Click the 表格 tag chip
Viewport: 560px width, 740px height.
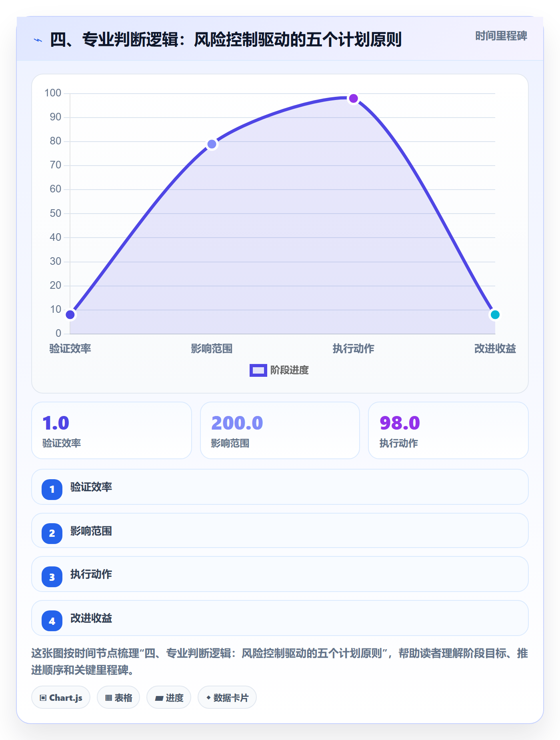click(118, 698)
